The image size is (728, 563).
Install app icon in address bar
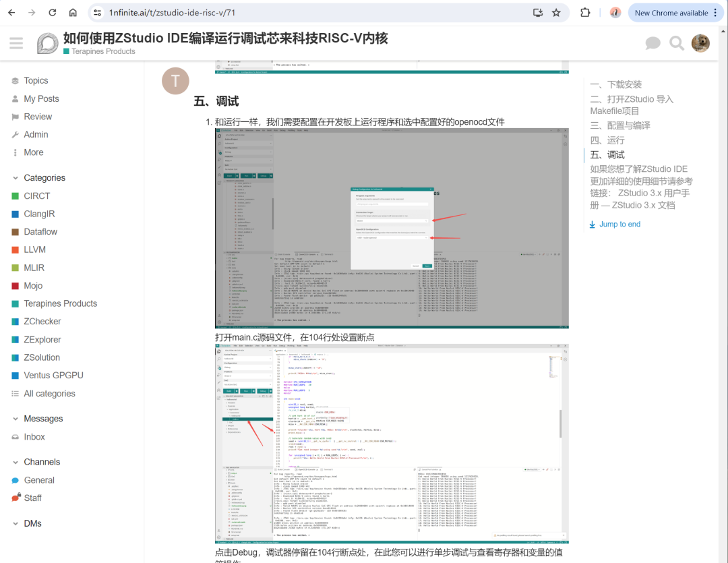[x=538, y=13]
